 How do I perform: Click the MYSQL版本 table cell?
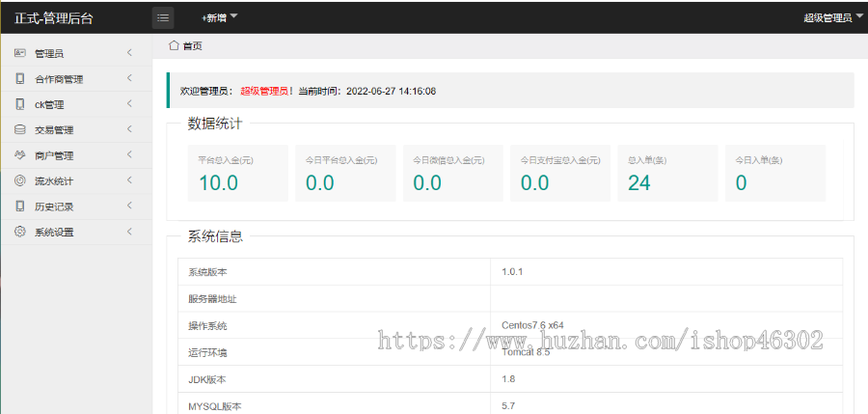coord(334,403)
